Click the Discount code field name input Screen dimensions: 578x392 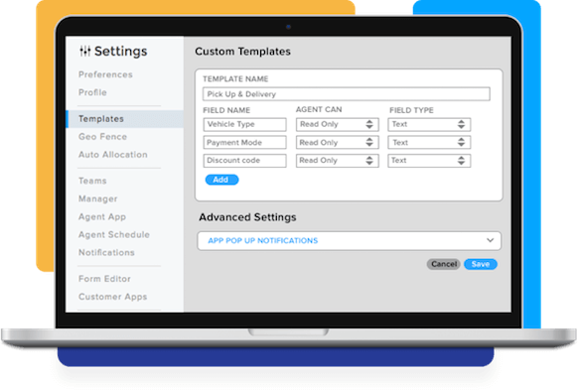pos(244,161)
